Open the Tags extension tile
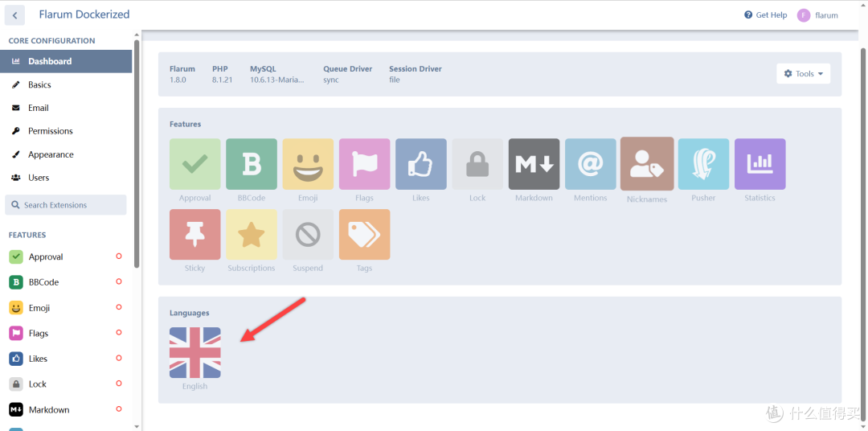This screenshot has height=431, width=868. click(x=364, y=234)
